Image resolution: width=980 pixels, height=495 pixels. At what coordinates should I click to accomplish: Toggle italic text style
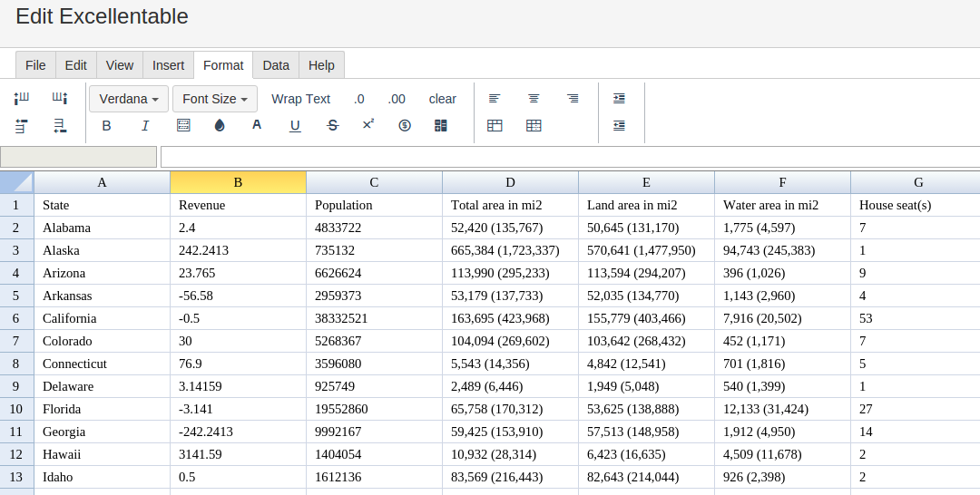145,126
